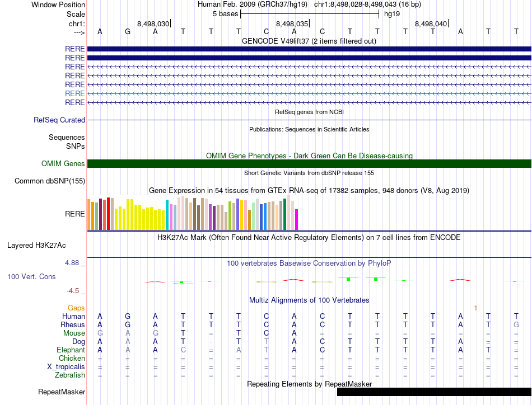Image resolution: width=532 pixels, height=405 pixels.
Task: Select the dark green OMIM gene bar
Action: click(x=309, y=163)
